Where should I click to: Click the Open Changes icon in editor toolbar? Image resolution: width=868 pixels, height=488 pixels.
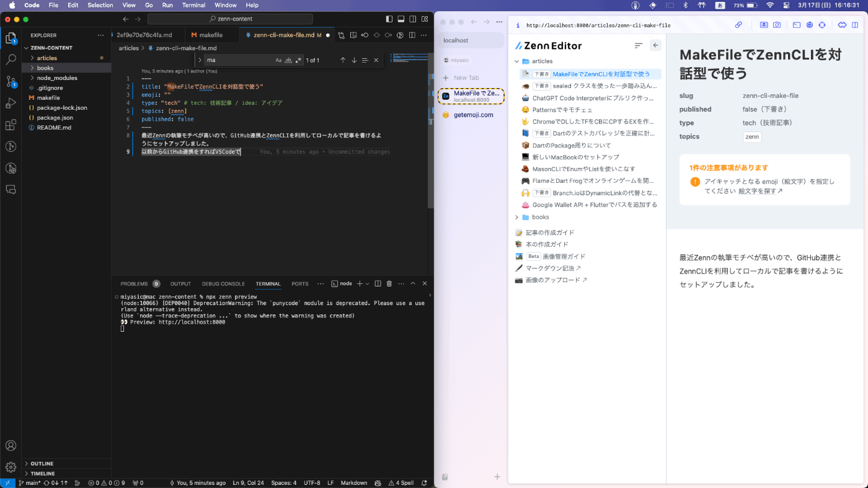click(x=341, y=35)
